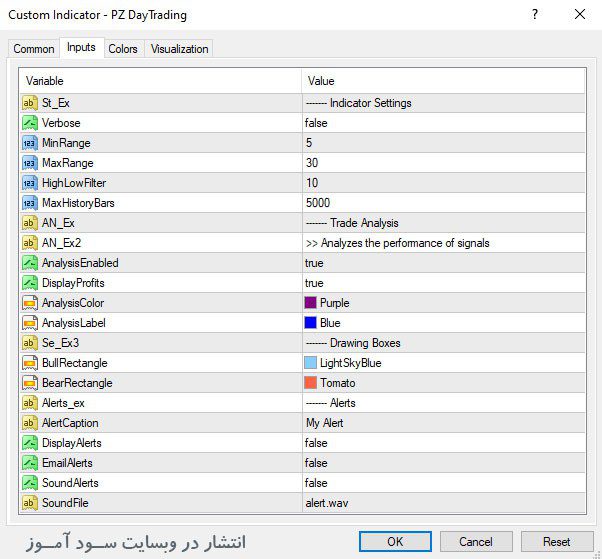This screenshot has height=559, width=602.
Task: Go to the Visualization tab
Action: coord(179,49)
